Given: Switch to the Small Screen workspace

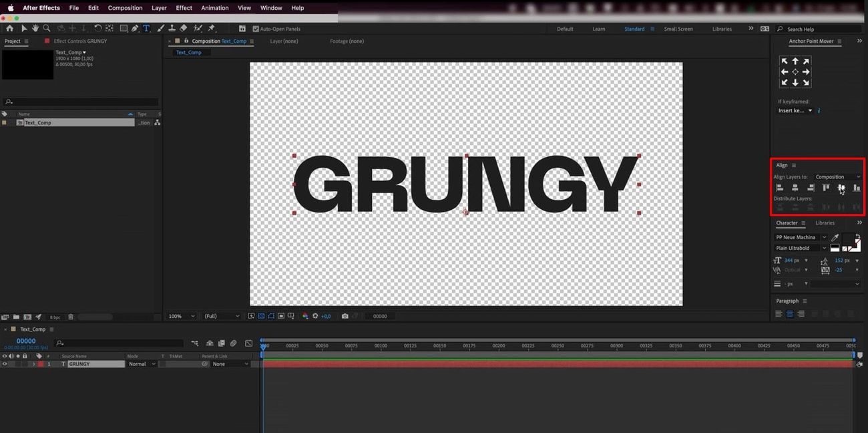Looking at the screenshot, I should pyautogui.click(x=678, y=29).
